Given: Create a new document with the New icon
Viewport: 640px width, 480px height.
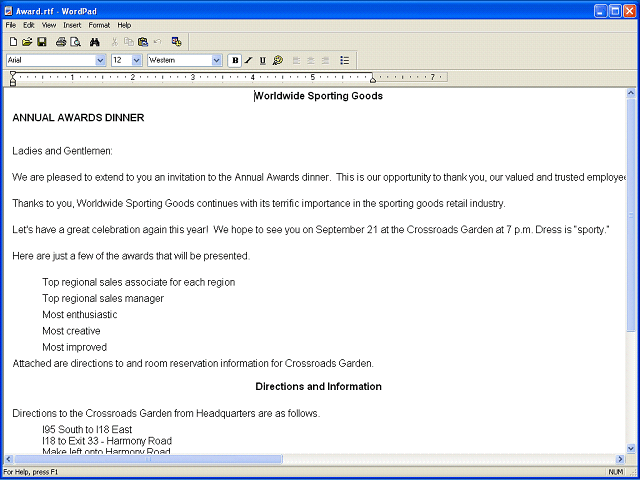Looking at the screenshot, I should point(13,42).
